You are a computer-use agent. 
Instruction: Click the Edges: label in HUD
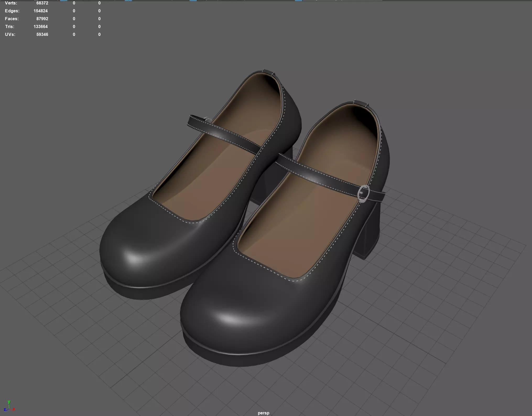click(12, 11)
